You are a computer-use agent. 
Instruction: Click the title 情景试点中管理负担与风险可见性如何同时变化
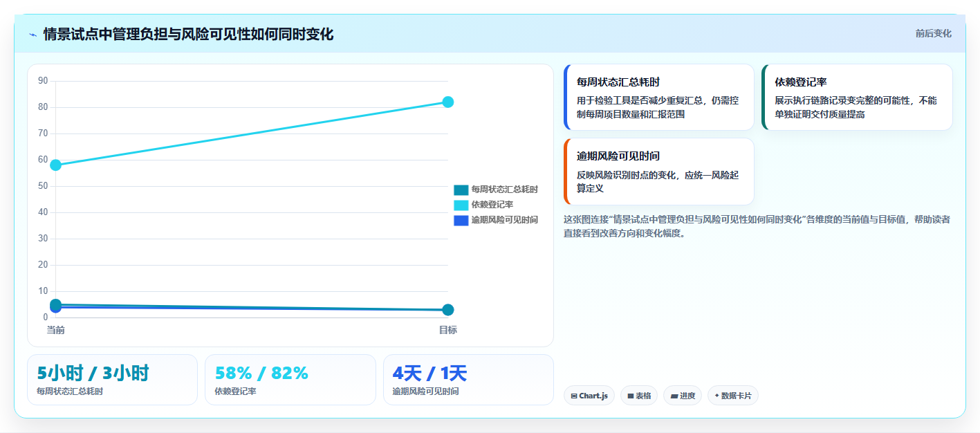pyautogui.click(x=188, y=34)
